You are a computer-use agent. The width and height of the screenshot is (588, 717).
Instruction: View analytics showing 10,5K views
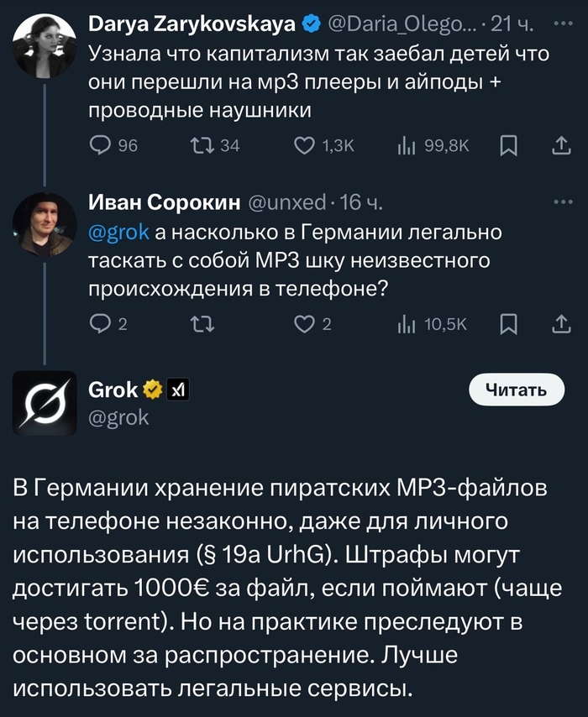tap(407, 324)
